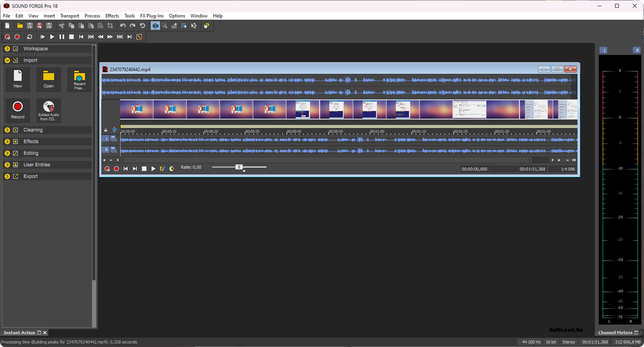
Task: Expand the Effects section in Instant Action
Action: (x=8, y=141)
